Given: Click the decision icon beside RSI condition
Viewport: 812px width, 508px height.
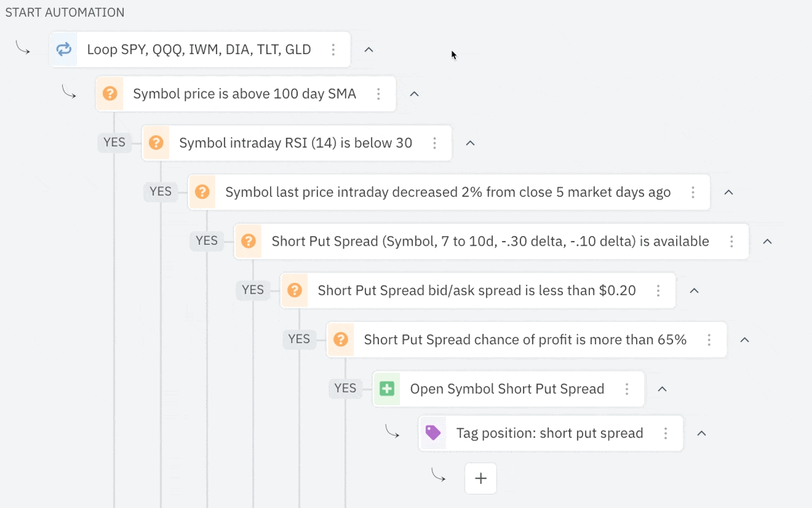Looking at the screenshot, I should pos(156,143).
